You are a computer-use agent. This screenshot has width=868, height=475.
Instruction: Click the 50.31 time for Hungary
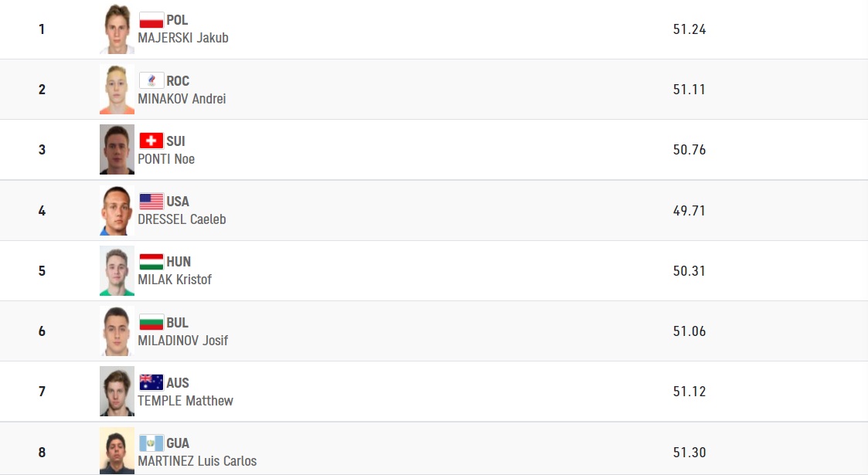click(689, 271)
